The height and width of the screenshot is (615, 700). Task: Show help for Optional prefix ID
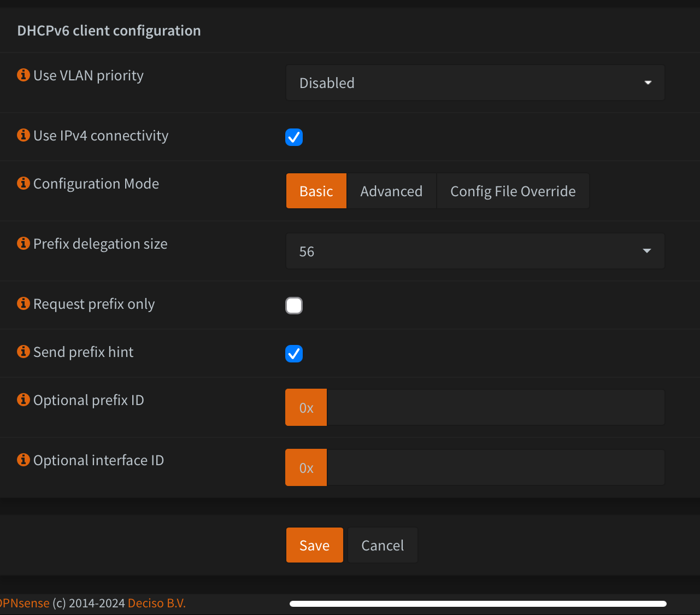[23, 400]
